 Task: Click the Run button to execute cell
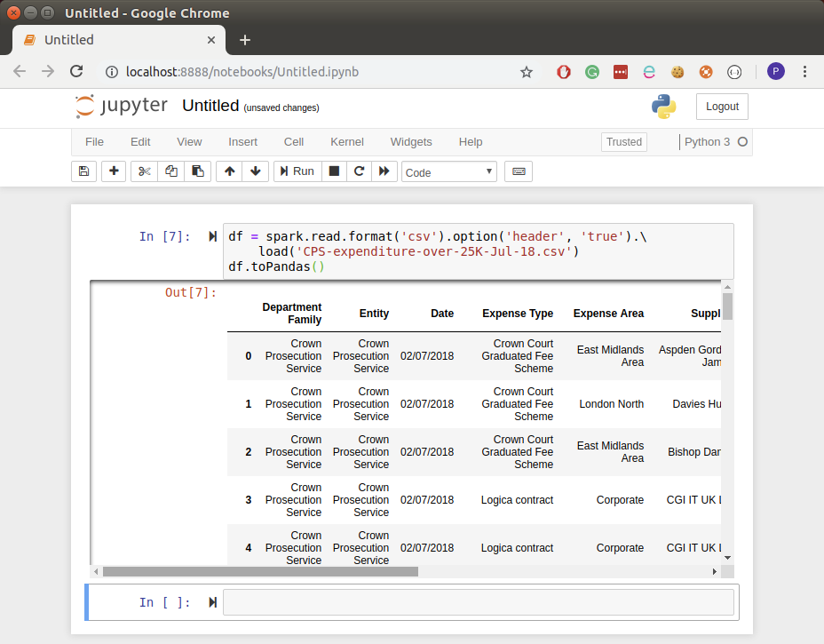pyautogui.click(x=297, y=171)
